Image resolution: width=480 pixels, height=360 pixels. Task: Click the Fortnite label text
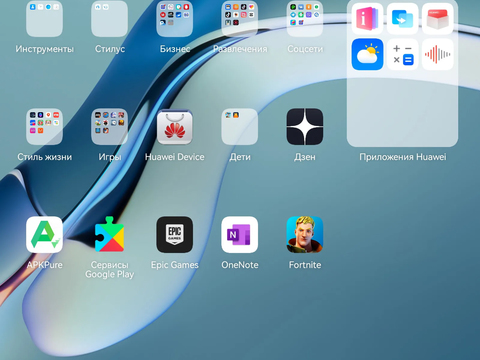(305, 265)
